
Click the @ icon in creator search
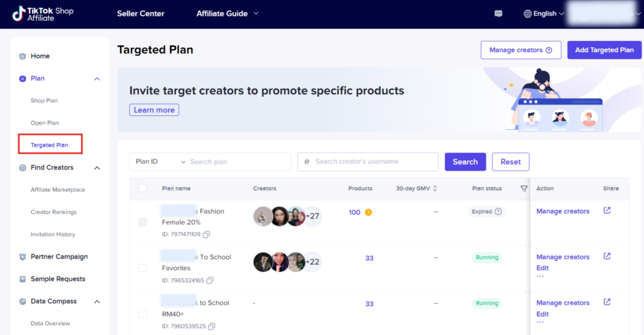coord(306,162)
